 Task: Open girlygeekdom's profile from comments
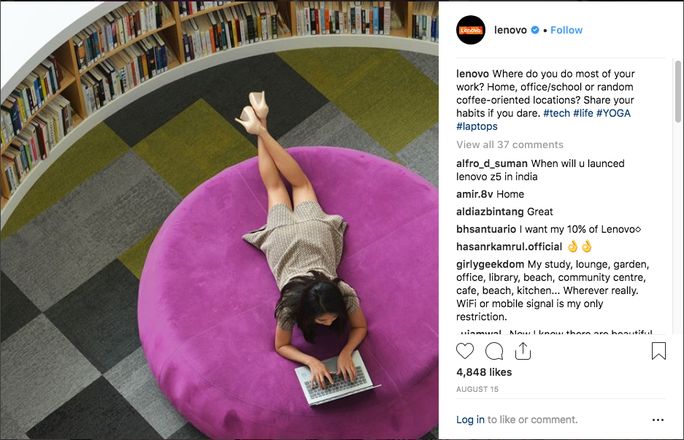point(490,264)
